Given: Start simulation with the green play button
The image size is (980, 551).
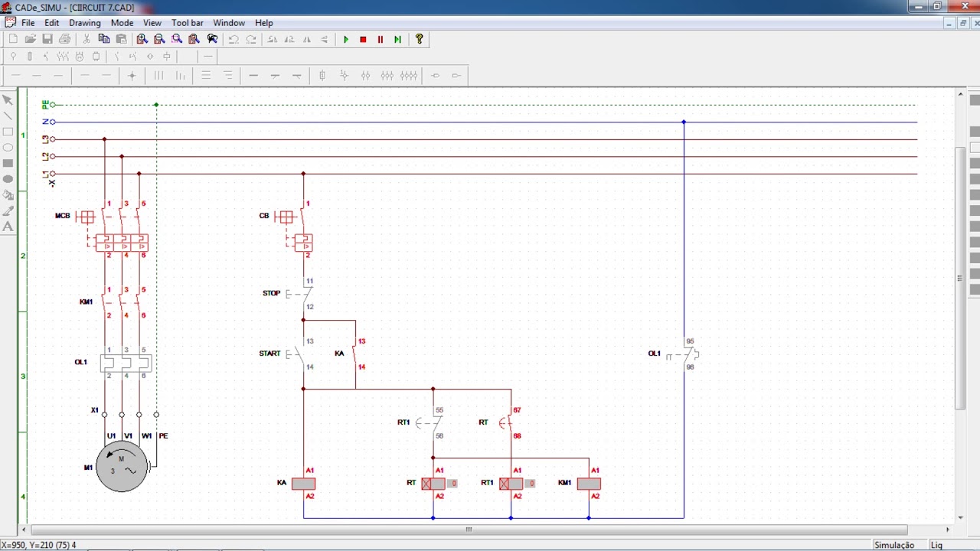Looking at the screenshot, I should [x=346, y=39].
